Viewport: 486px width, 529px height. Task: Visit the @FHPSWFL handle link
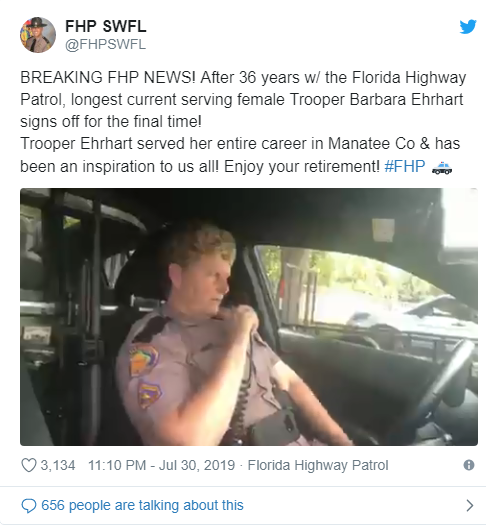tap(105, 44)
